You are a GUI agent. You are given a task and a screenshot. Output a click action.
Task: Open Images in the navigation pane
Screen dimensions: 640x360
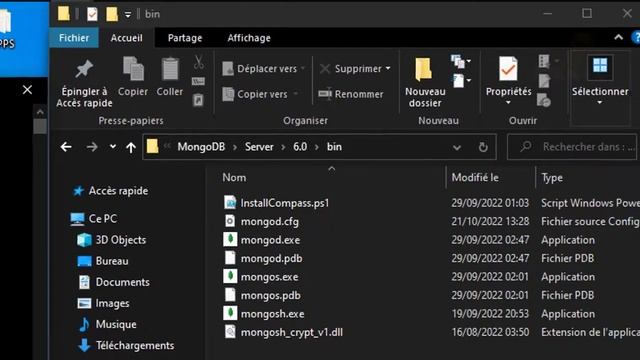point(103,303)
